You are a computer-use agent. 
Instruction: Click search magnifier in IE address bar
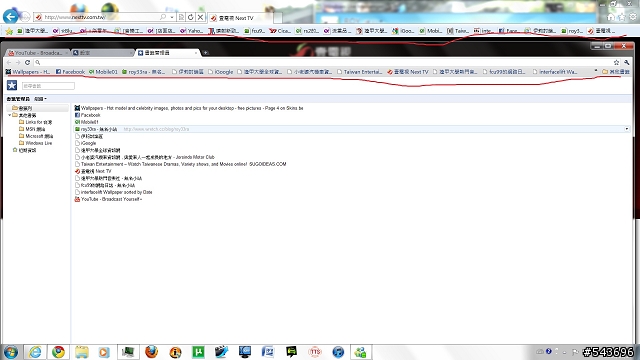(163, 17)
